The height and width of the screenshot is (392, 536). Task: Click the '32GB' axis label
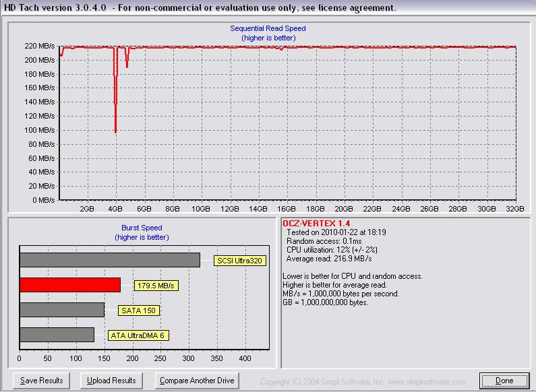[515, 209]
